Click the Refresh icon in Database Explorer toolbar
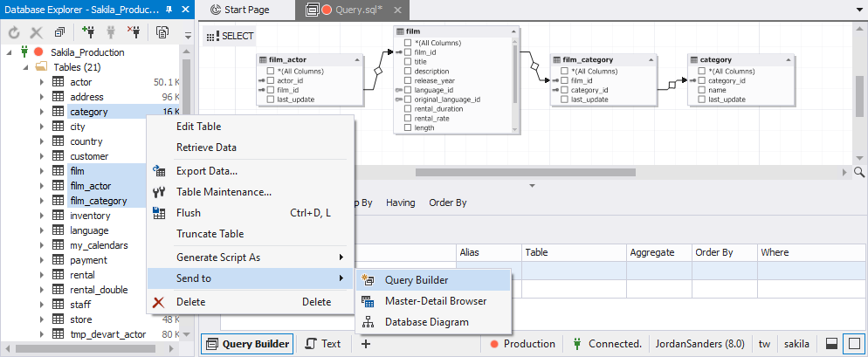The image size is (868, 357). pyautogui.click(x=14, y=33)
